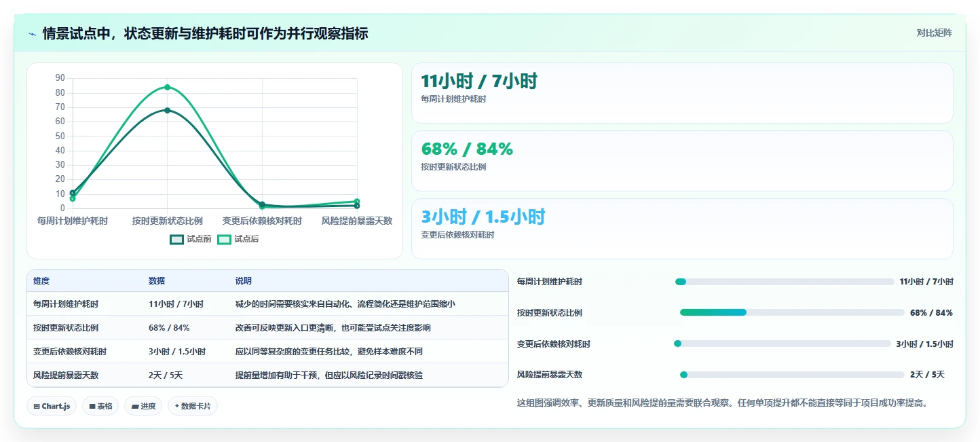The height and width of the screenshot is (442, 980).
Task: Select the 试点前 data point at 68
Action: 167,110
